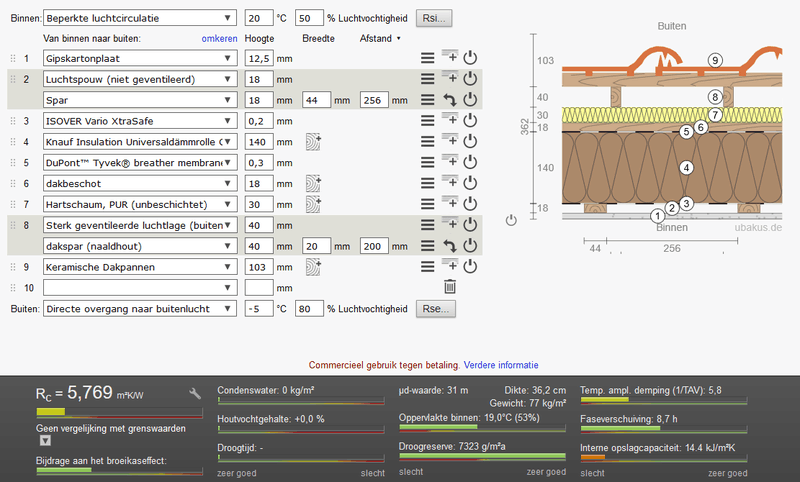Viewport: 800px width, 482px height.
Task: Open Keramische Dakpannen dropdown
Action: pos(140,267)
